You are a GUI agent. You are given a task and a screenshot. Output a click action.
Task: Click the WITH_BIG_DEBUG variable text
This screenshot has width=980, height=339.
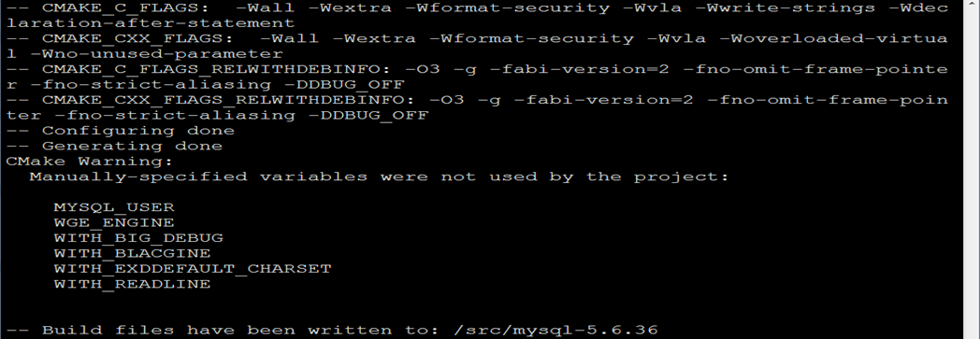[138, 238]
